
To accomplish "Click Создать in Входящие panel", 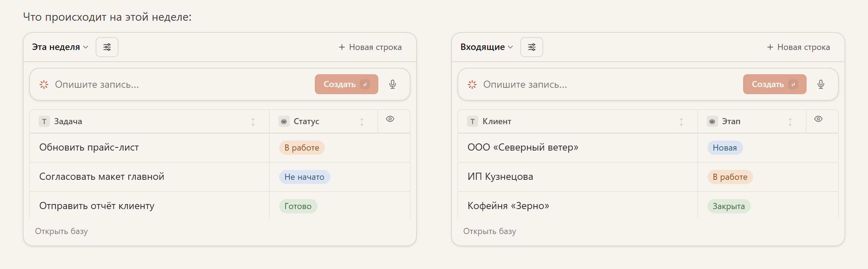I will tap(775, 84).
